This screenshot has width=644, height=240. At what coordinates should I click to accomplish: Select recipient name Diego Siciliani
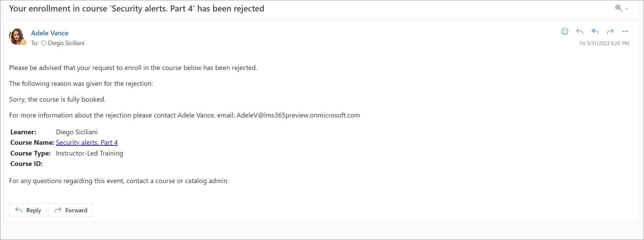pyautogui.click(x=66, y=43)
